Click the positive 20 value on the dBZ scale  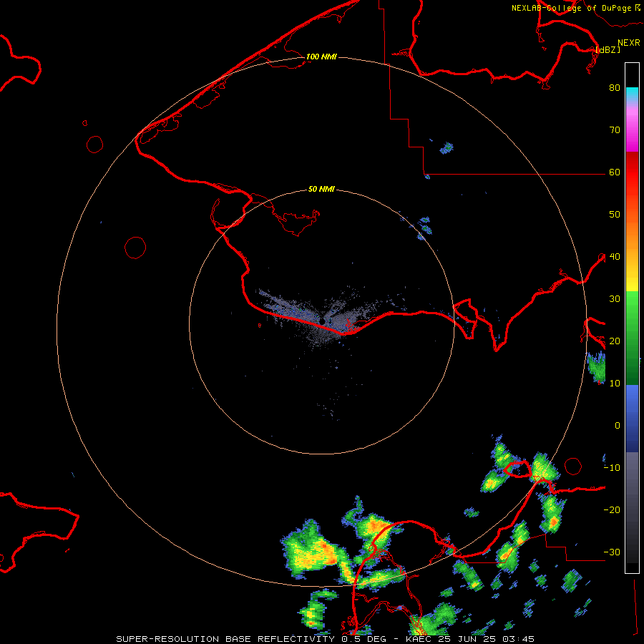[x=615, y=341]
